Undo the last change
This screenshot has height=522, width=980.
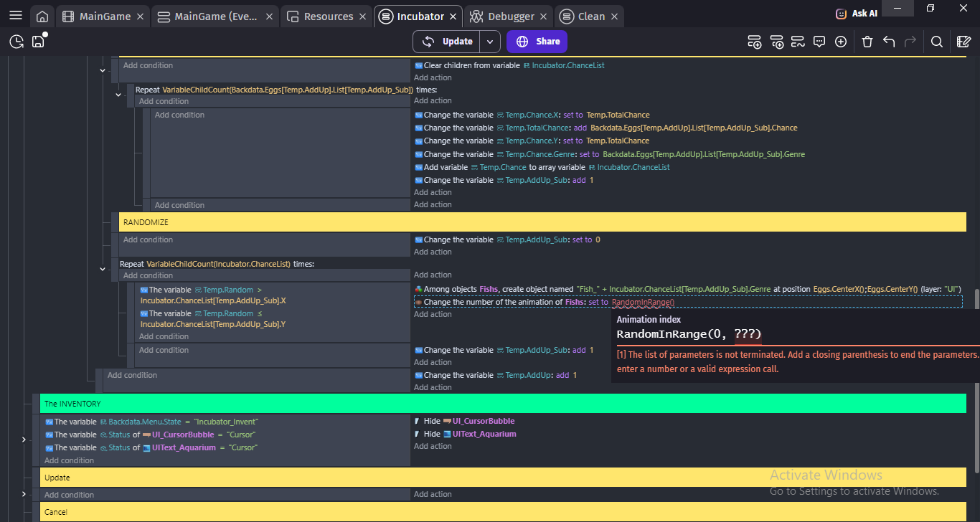tap(889, 42)
